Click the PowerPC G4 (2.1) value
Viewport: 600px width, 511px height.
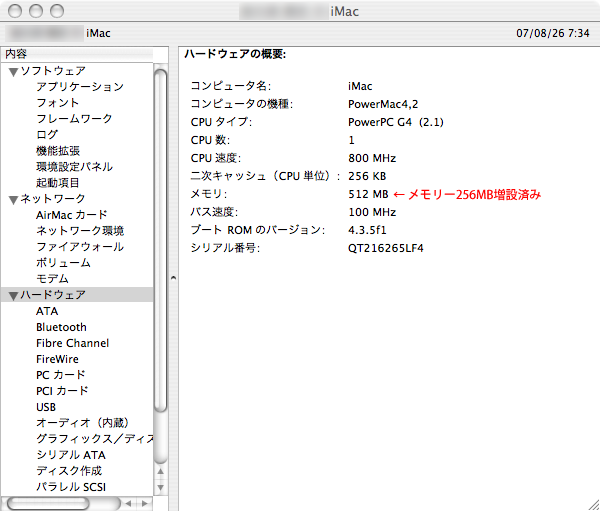click(x=396, y=122)
